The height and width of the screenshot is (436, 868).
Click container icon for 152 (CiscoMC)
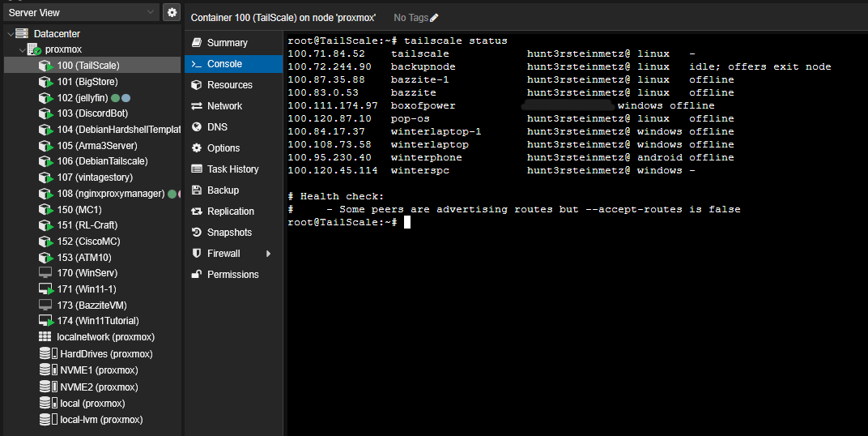coord(46,242)
